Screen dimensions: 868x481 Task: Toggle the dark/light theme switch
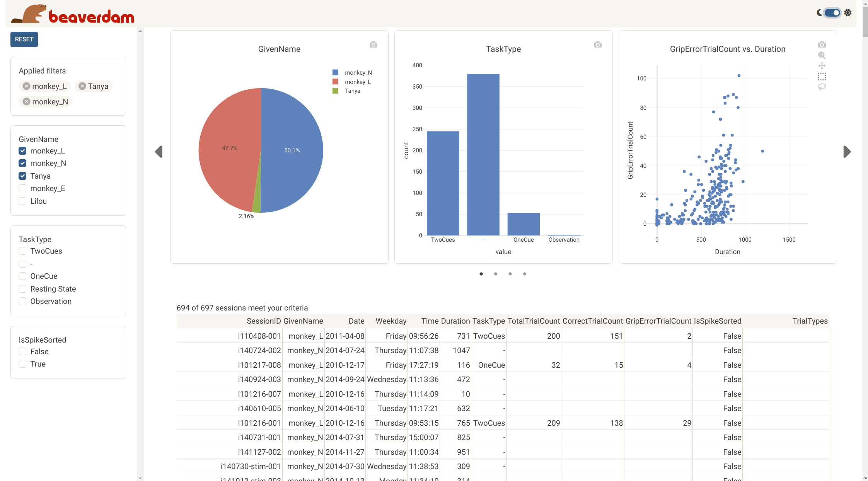832,13
